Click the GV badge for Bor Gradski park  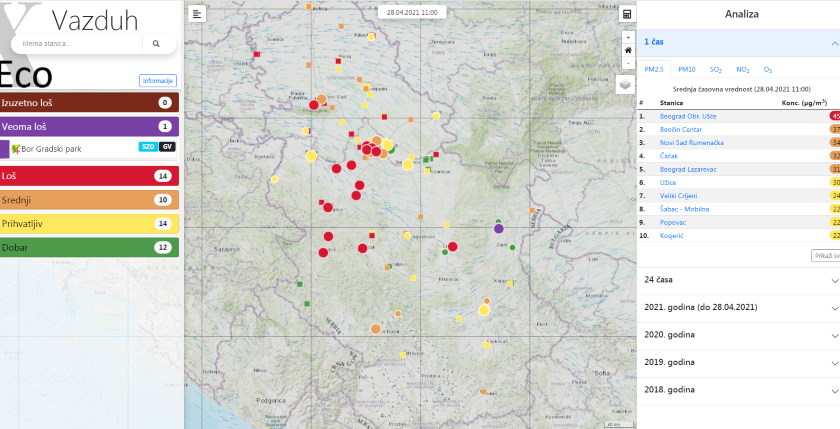(x=167, y=148)
